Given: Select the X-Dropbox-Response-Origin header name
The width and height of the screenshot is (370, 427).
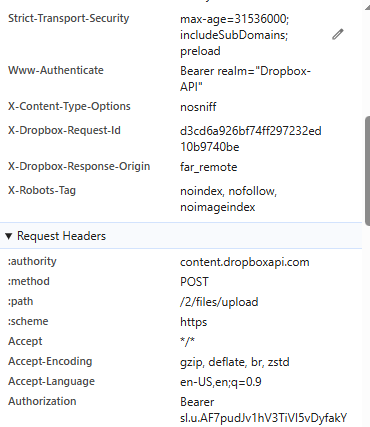Looking at the screenshot, I should point(79,166).
